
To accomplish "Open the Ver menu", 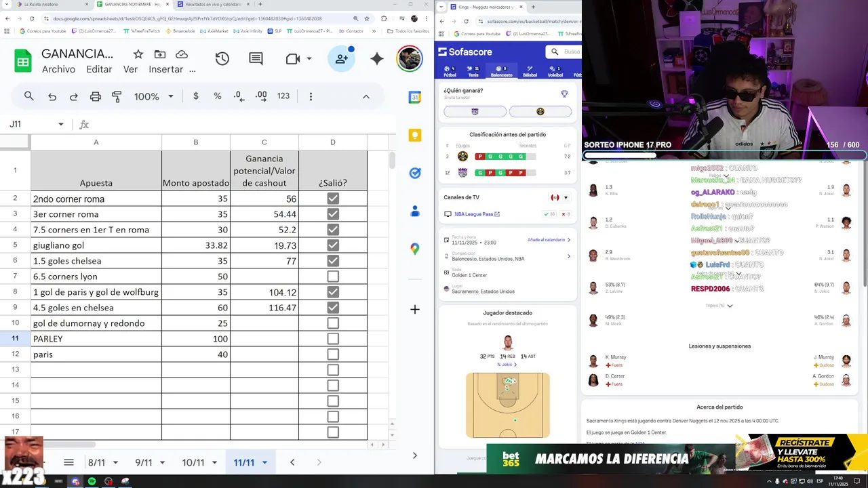I will [130, 69].
